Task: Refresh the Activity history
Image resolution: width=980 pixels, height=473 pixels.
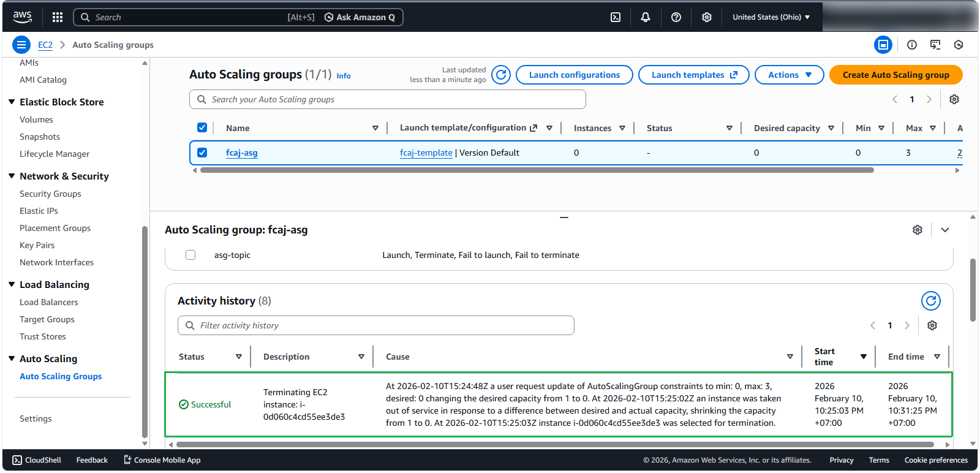Action: 931,301
